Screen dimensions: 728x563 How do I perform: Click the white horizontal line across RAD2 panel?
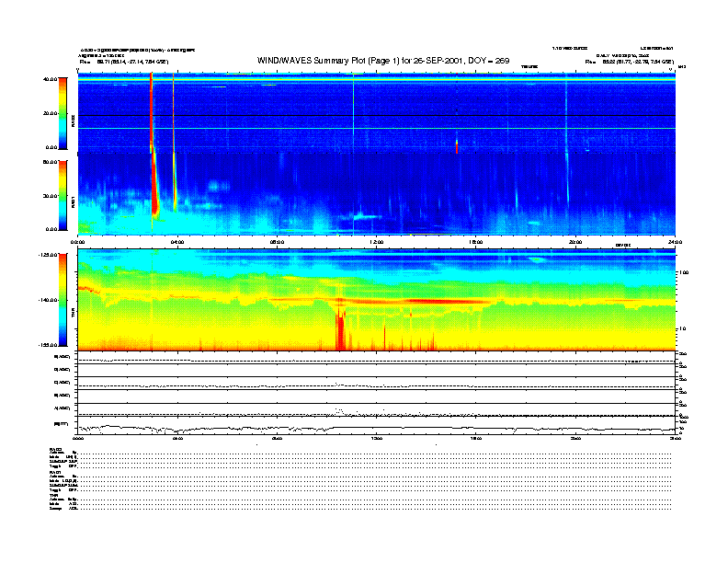[368, 128]
